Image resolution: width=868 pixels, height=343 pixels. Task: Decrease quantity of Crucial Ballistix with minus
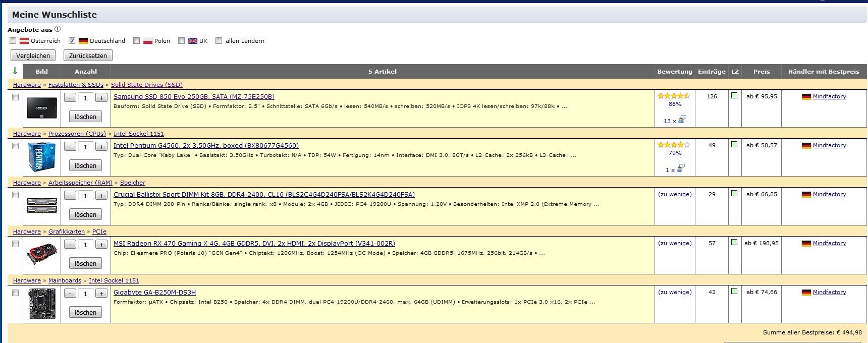pos(70,196)
